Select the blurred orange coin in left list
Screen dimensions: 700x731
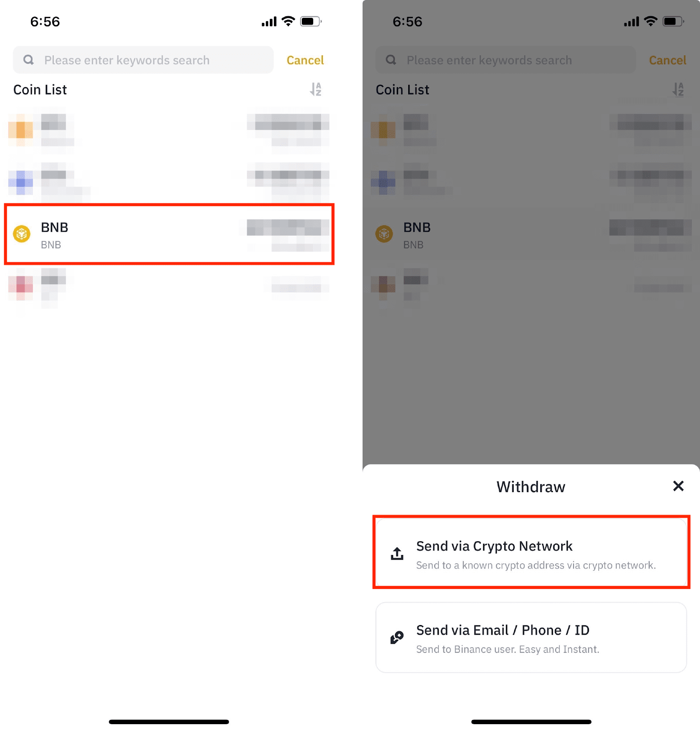(169, 130)
